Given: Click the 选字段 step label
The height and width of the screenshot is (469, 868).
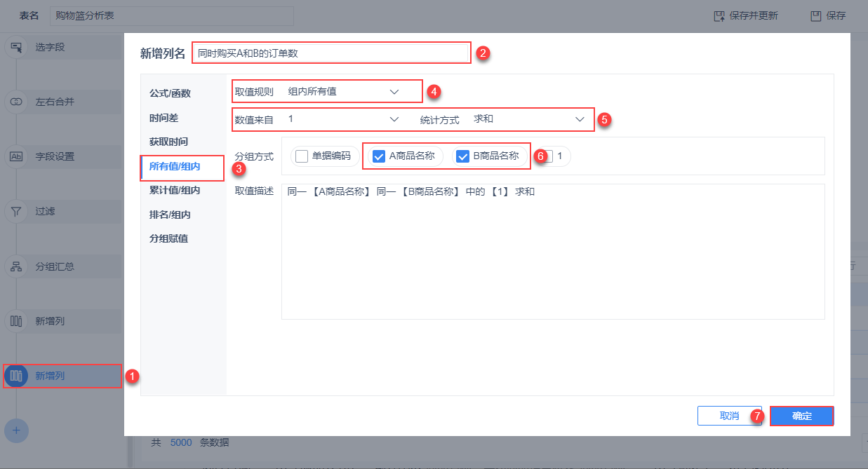Looking at the screenshot, I should (x=50, y=48).
